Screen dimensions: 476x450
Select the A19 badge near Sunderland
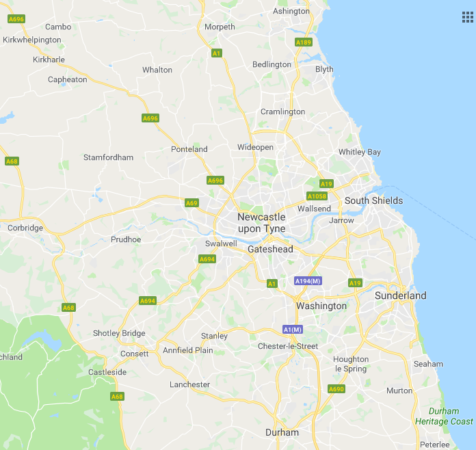point(355,283)
